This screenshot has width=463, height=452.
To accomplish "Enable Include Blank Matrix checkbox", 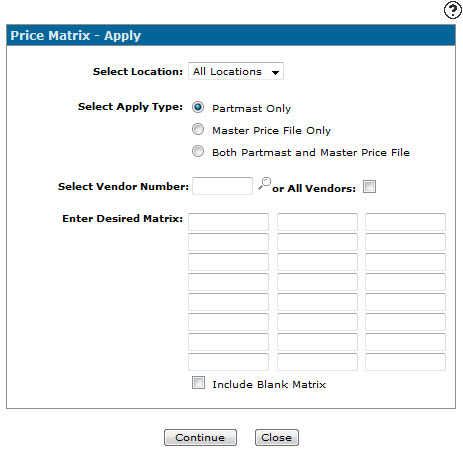I will (198, 383).
